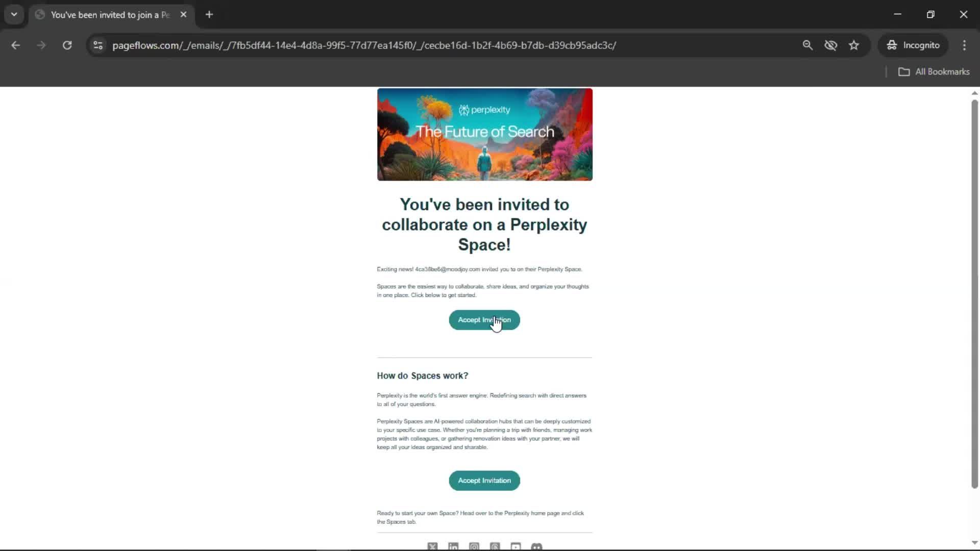Viewport: 980px width, 551px height.
Task: Open the Threads social icon
Action: (x=495, y=546)
